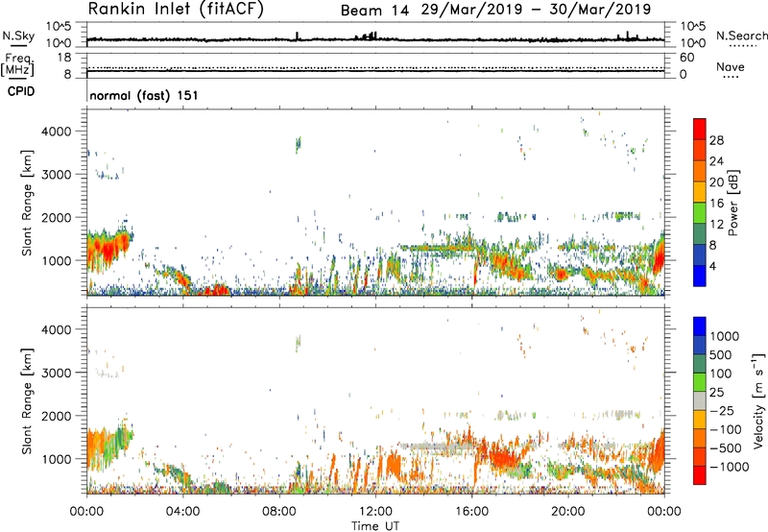Click the power panel 'Slant Range [km]' label
Viewport: 768px width, 532px height.
point(27,203)
